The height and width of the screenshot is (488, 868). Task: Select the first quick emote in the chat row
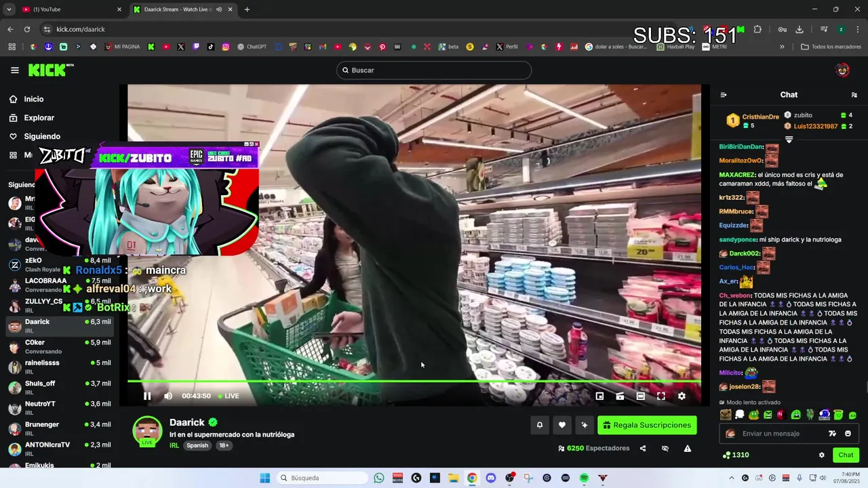726,415
